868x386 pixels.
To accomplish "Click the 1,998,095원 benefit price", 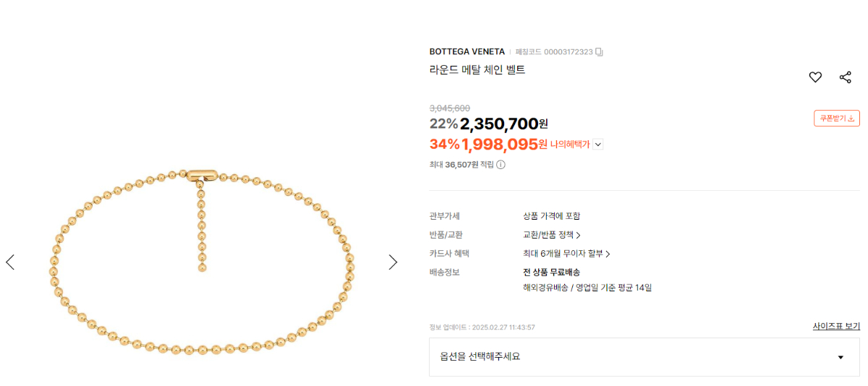I will (x=504, y=144).
